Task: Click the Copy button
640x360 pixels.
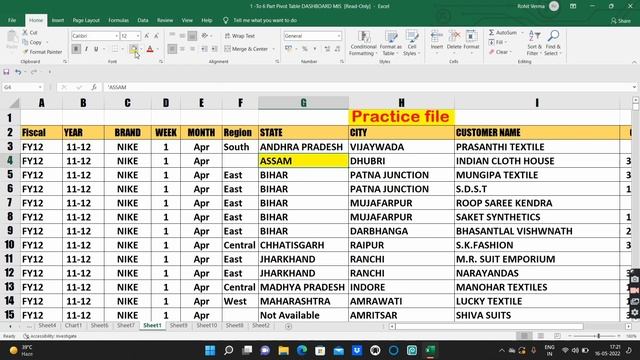Action: 32,42
